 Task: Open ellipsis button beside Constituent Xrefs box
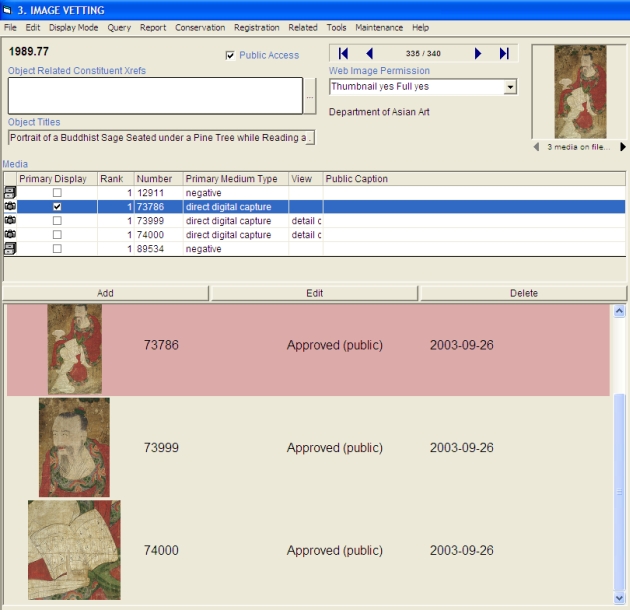pos(310,97)
